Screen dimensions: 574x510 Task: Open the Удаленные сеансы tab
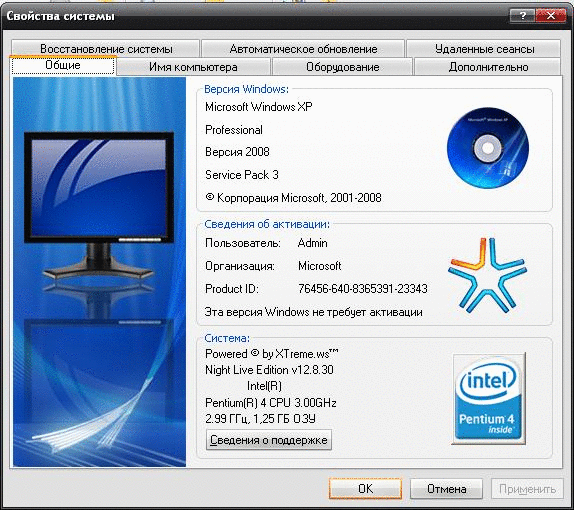(484, 49)
